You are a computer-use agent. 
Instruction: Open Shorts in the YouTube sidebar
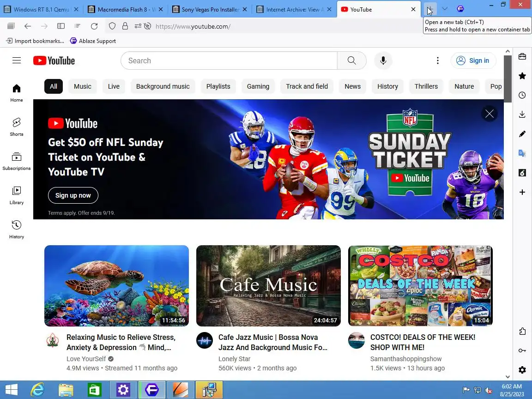pyautogui.click(x=17, y=127)
